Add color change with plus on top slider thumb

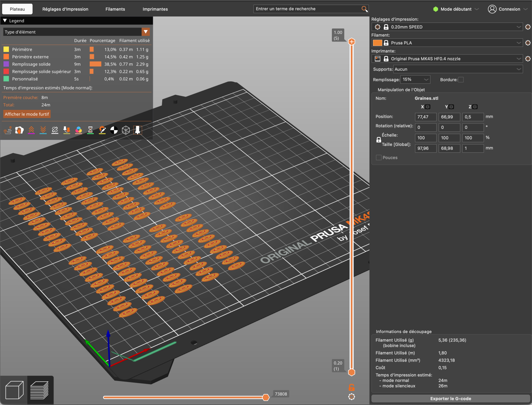(x=351, y=42)
